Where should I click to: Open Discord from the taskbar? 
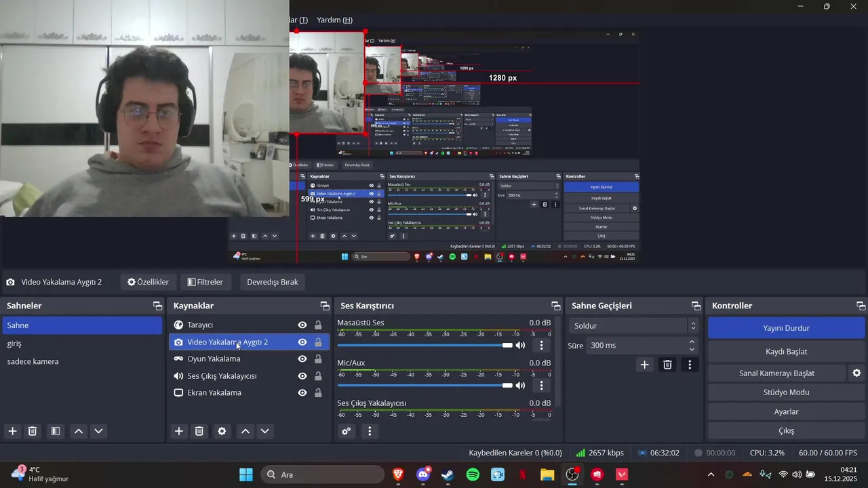(423, 474)
